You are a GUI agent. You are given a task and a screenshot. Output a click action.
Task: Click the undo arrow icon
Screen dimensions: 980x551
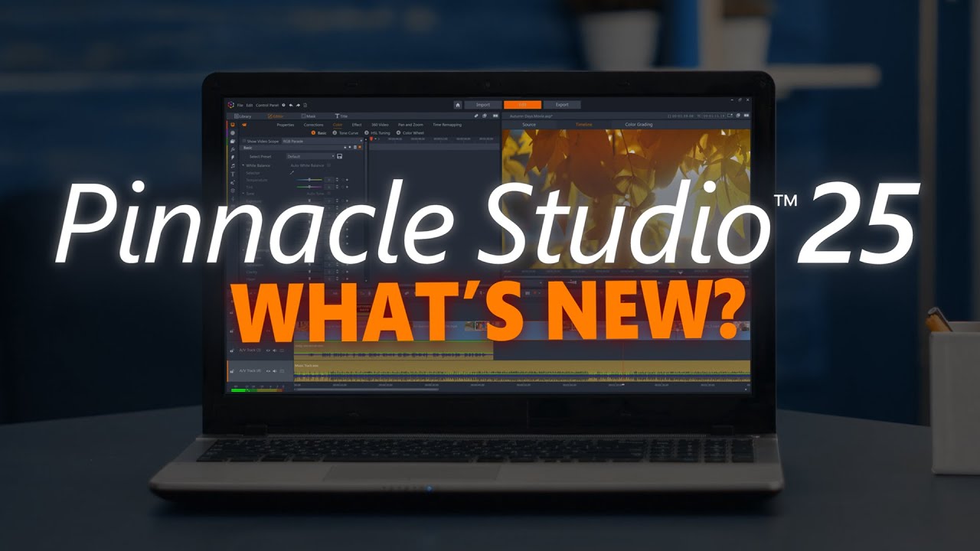click(x=291, y=105)
